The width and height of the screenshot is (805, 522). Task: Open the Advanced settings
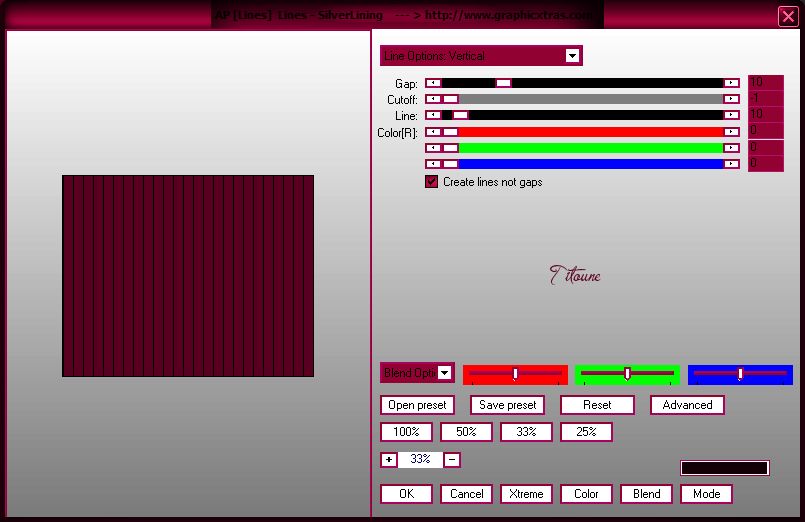[687, 405]
